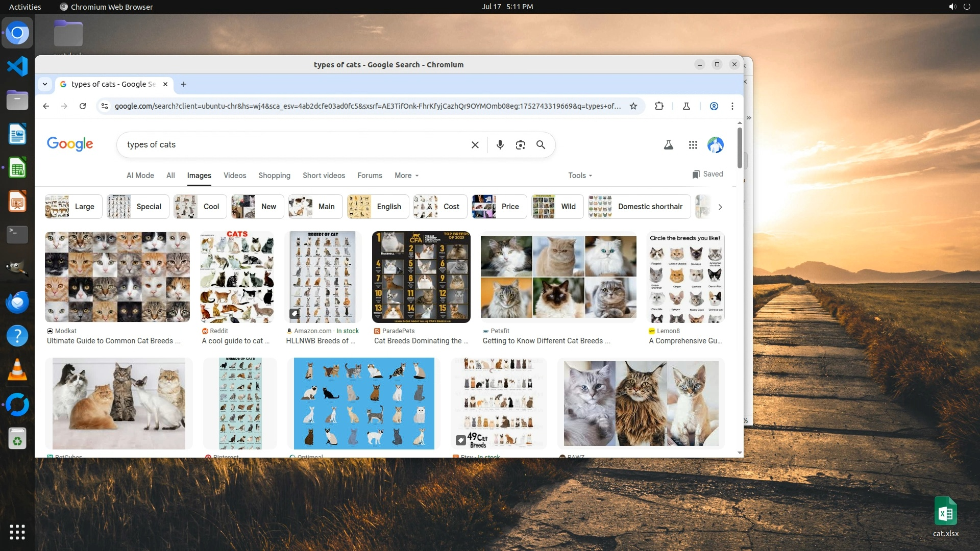The image size is (980, 551).
Task: Bookmark this page with the star icon
Action: coord(633,106)
